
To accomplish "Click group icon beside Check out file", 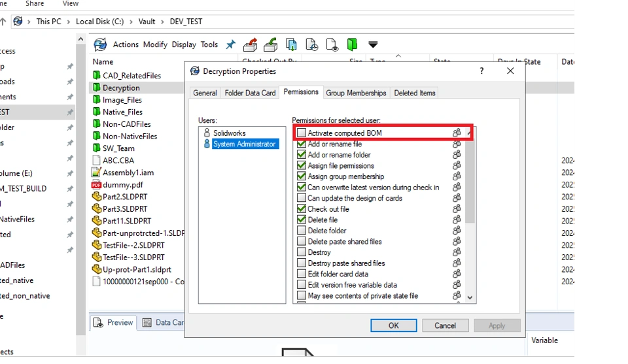I will (x=457, y=208).
